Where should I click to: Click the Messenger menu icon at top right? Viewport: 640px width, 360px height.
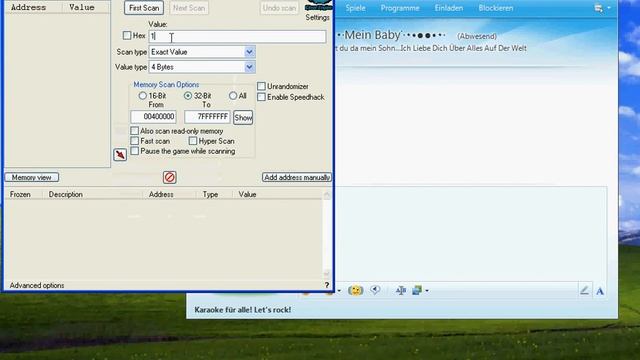pyautogui.click(x=598, y=8)
